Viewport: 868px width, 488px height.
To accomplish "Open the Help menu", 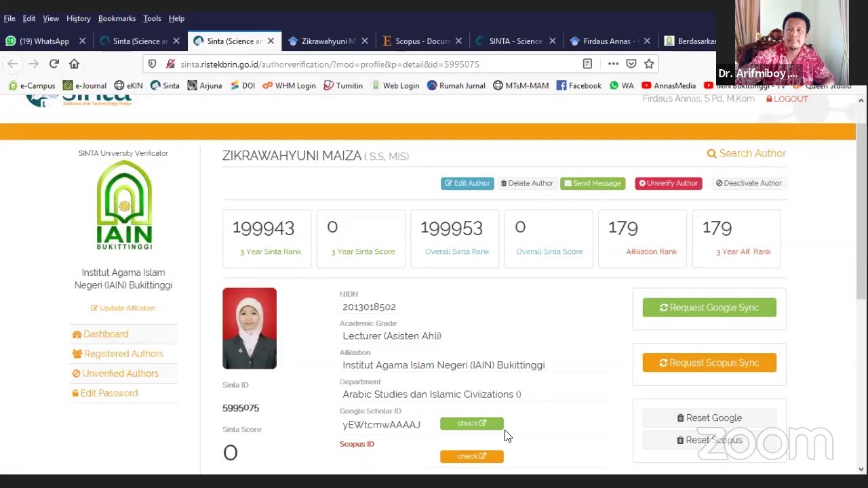I will 176,18.
